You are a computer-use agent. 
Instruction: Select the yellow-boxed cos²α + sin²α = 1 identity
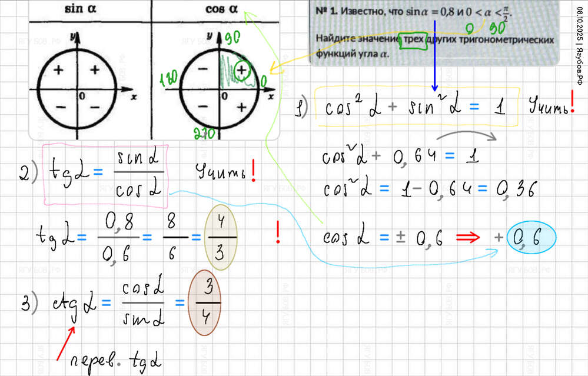pyautogui.click(x=417, y=107)
